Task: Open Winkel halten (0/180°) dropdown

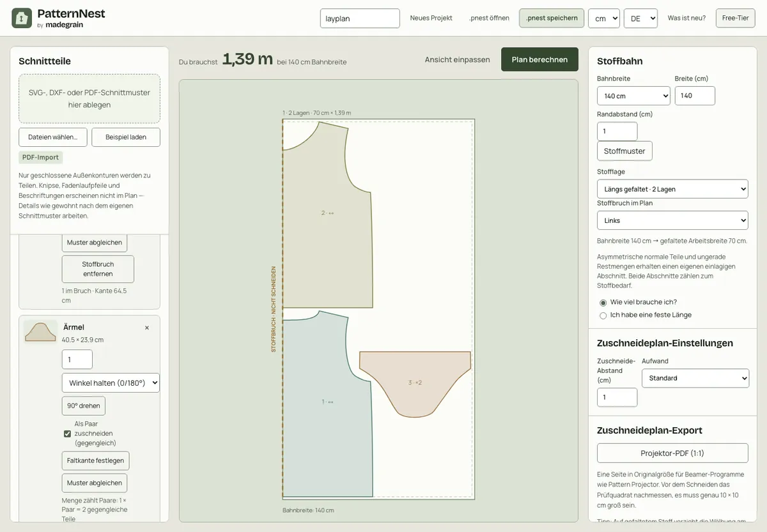Action: [111, 383]
